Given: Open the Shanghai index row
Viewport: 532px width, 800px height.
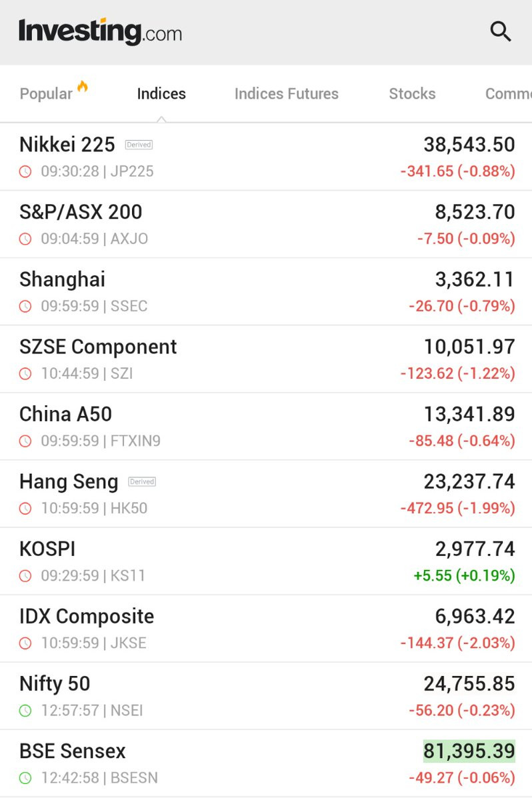Looking at the screenshot, I should coord(266,292).
